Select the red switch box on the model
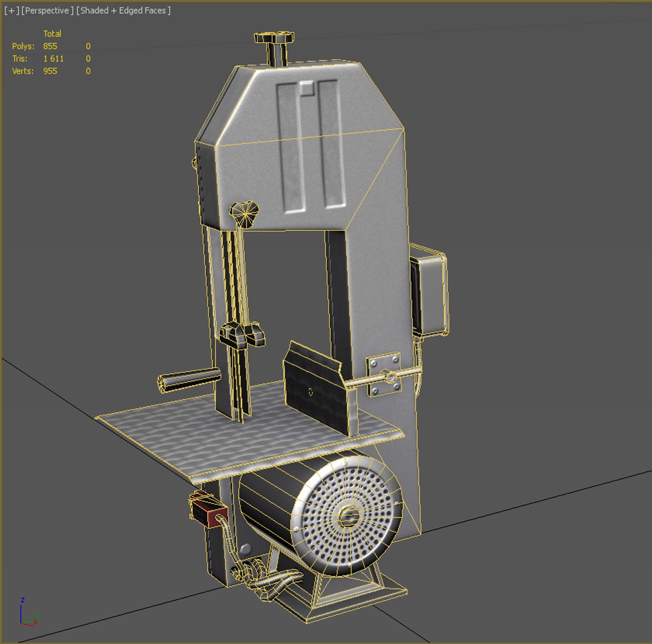 tap(208, 511)
